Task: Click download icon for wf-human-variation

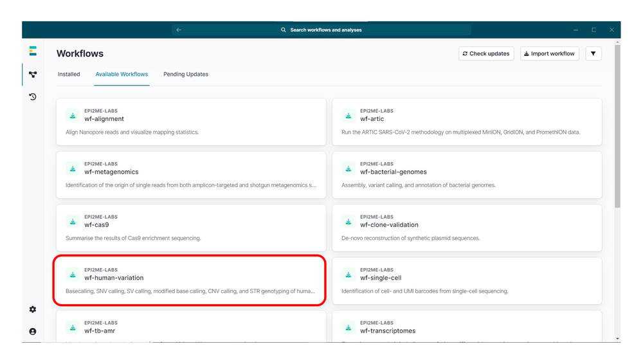Action: pos(73,275)
